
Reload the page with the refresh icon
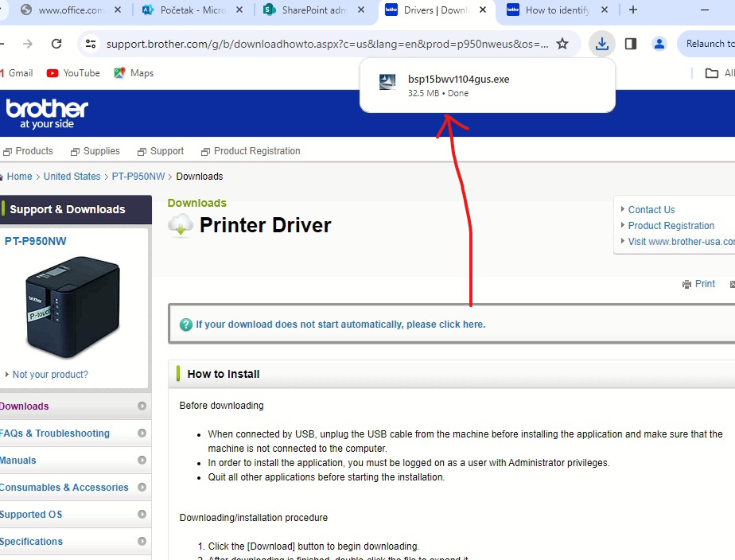point(56,44)
